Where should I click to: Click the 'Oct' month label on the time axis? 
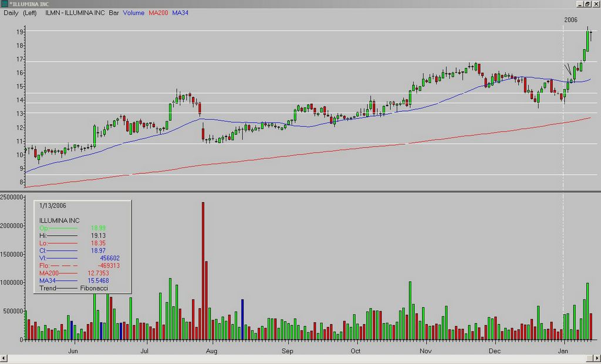[355, 351]
